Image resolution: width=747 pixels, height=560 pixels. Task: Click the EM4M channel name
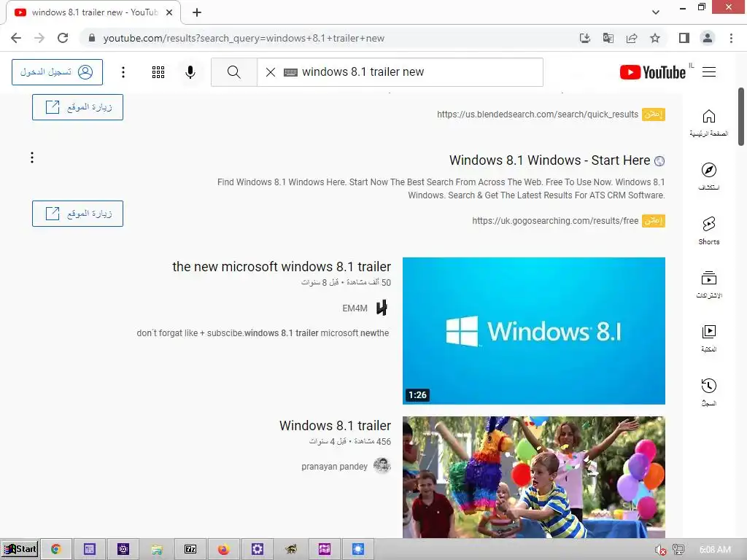(x=355, y=308)
